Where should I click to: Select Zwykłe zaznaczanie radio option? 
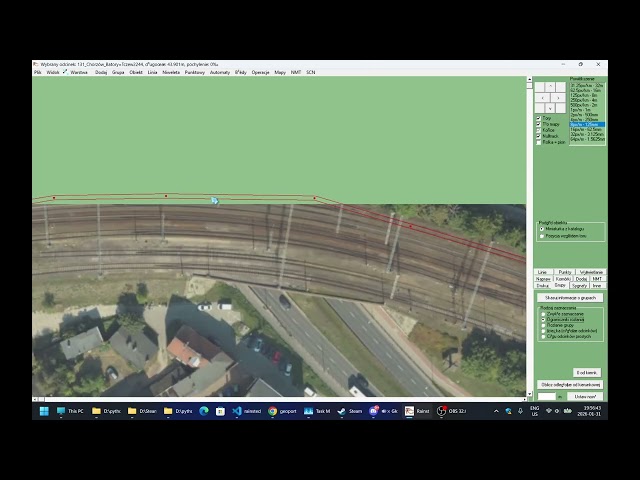(543, 314)
